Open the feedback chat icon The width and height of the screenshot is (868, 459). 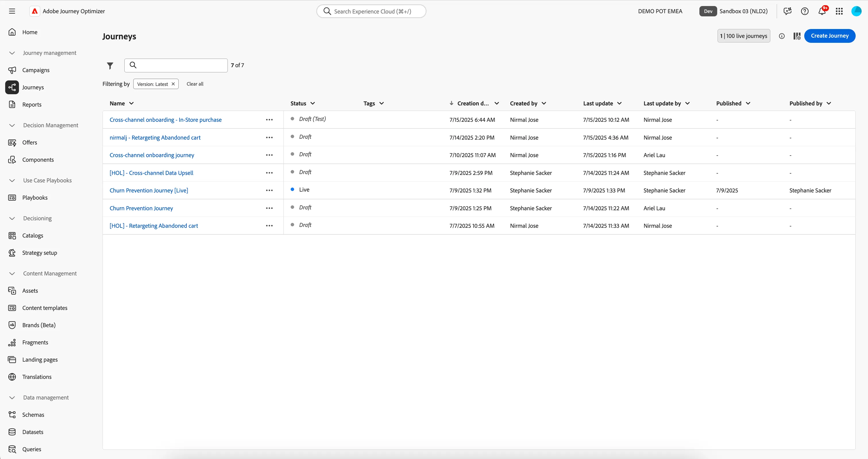point(788,11)
